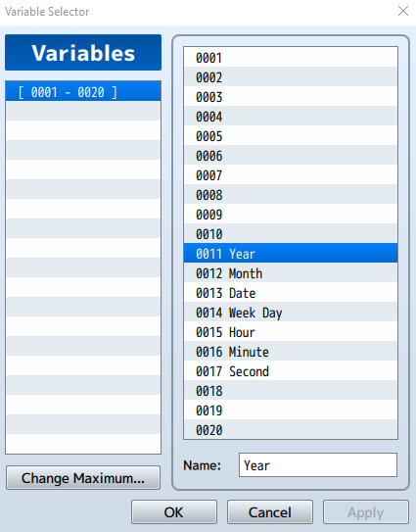Select the 0017 Second variable

click(291, 371)
